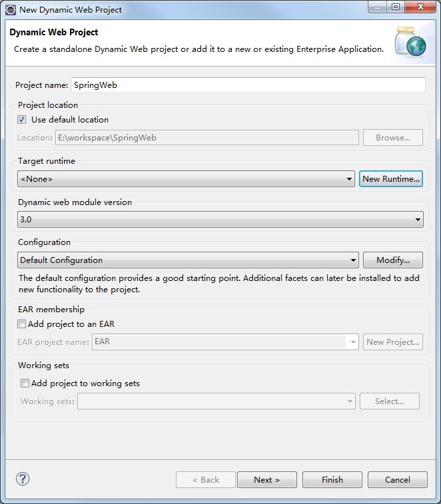
Task: Expand Dynamic web module version dropdown
Action: [220, 219]
